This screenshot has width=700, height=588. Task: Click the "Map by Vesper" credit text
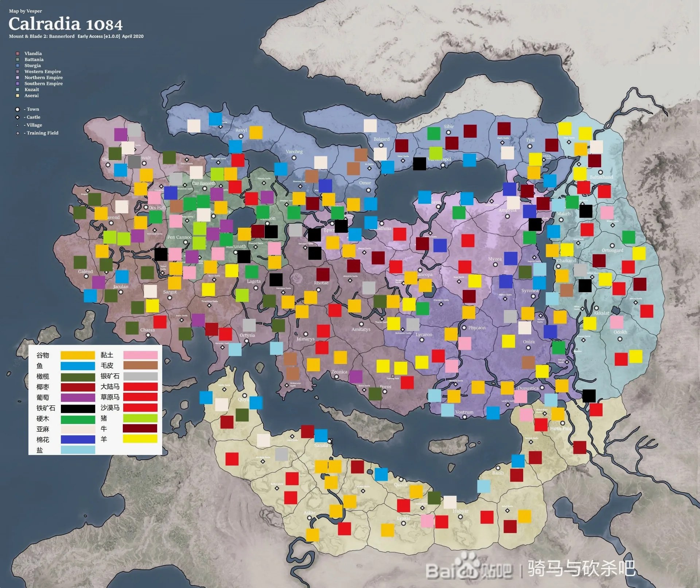[x=26, y=11]
